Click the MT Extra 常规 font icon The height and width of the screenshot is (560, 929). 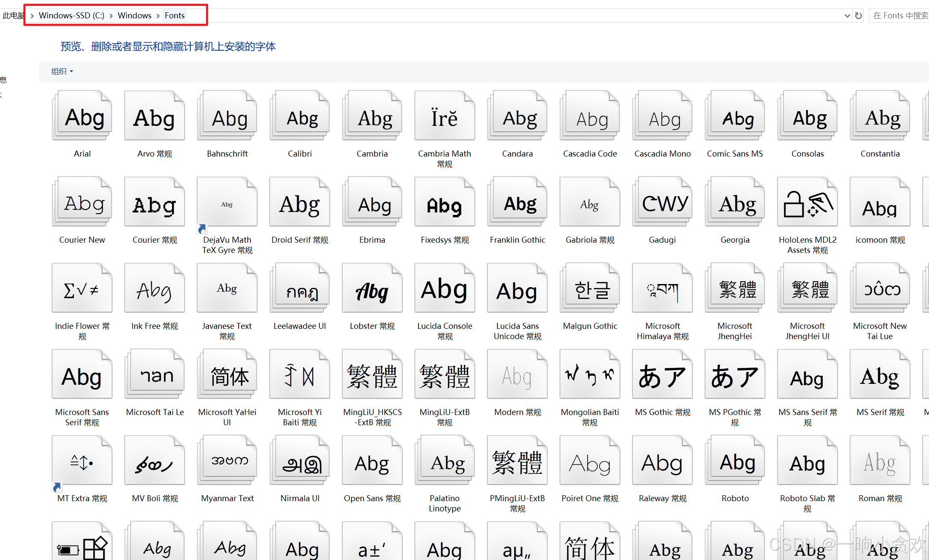(82, 460)
